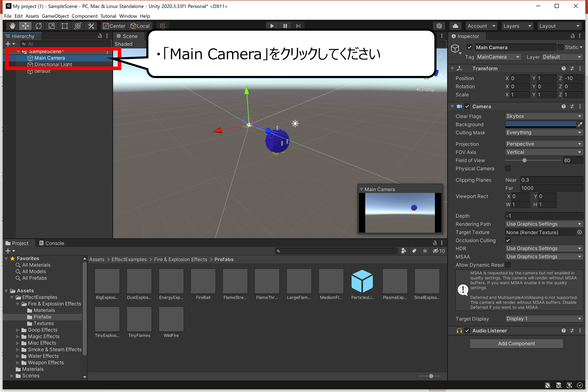Switch to the Project tab
The image size is (588, 392).
click(17, 243)
